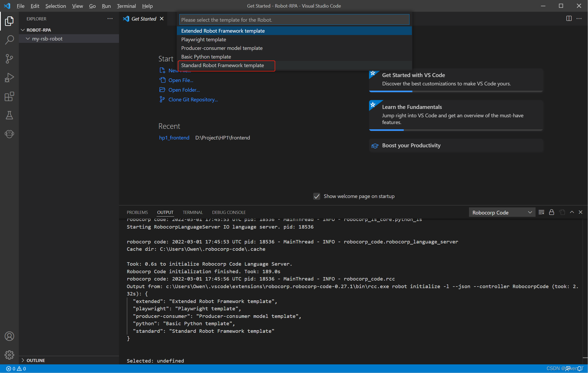This screenshot has width=588, height=373.
Task: Toggle the output scroll lock icon
Action: 551,212
